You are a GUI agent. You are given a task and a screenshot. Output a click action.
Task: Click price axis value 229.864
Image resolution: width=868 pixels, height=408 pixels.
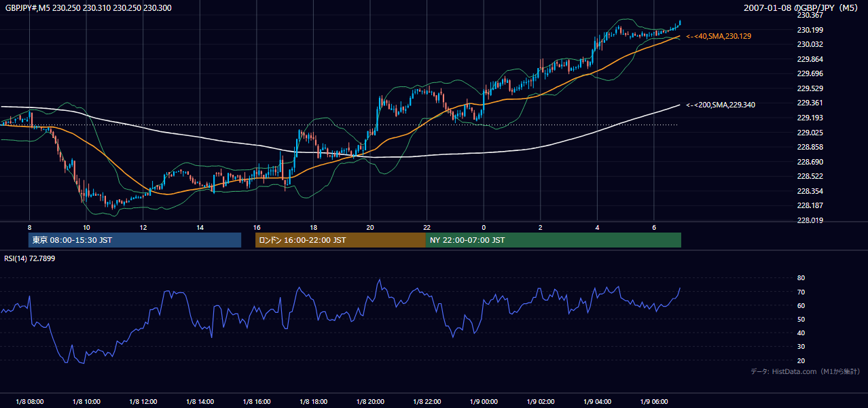pyautogui.click(x=810, y=59)
